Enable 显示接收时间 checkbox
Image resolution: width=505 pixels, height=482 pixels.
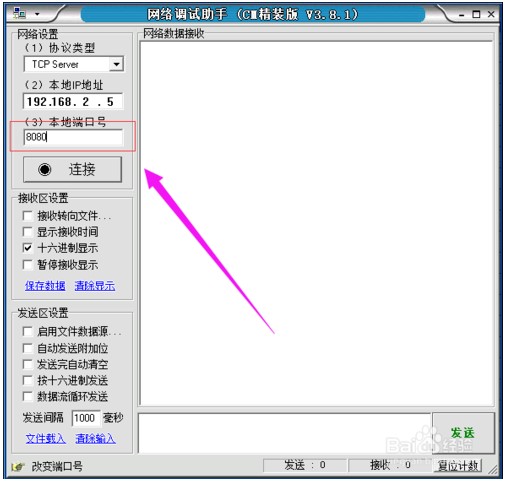tap(28, 232)
